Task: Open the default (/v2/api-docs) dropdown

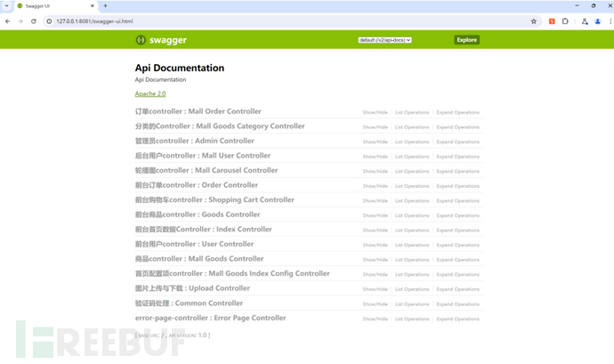Action: 384,40
